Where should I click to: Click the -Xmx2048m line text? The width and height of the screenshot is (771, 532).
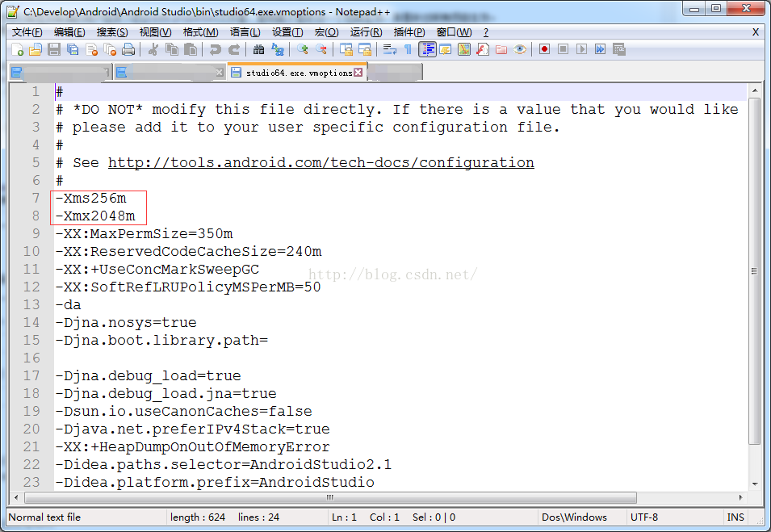95,216
